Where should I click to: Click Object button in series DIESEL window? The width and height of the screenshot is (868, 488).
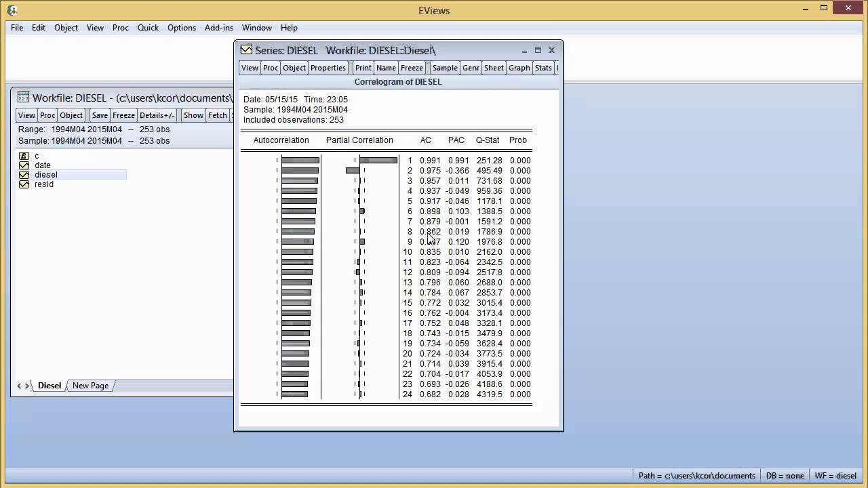click(294, 68)
